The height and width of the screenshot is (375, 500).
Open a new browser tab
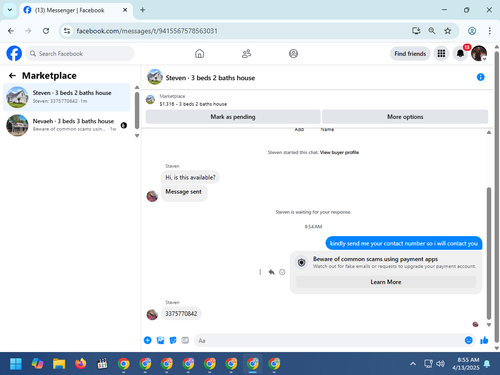[x=142, y=10]
